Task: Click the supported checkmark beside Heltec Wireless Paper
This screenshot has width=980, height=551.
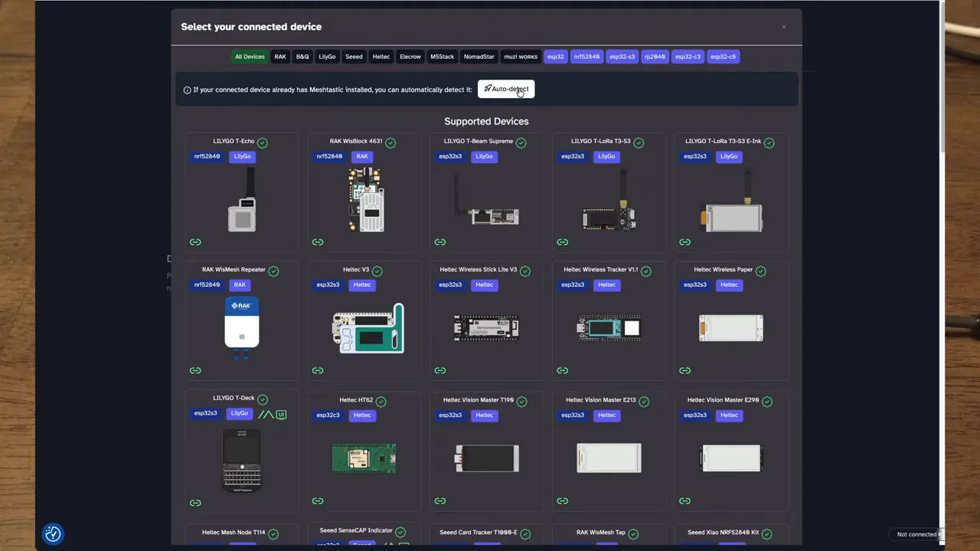Action: tap(761, 271)
